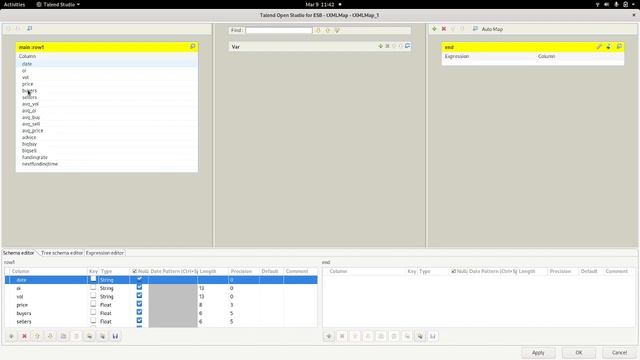
Task: Export row1 schema to XML file
Action: 102,336
